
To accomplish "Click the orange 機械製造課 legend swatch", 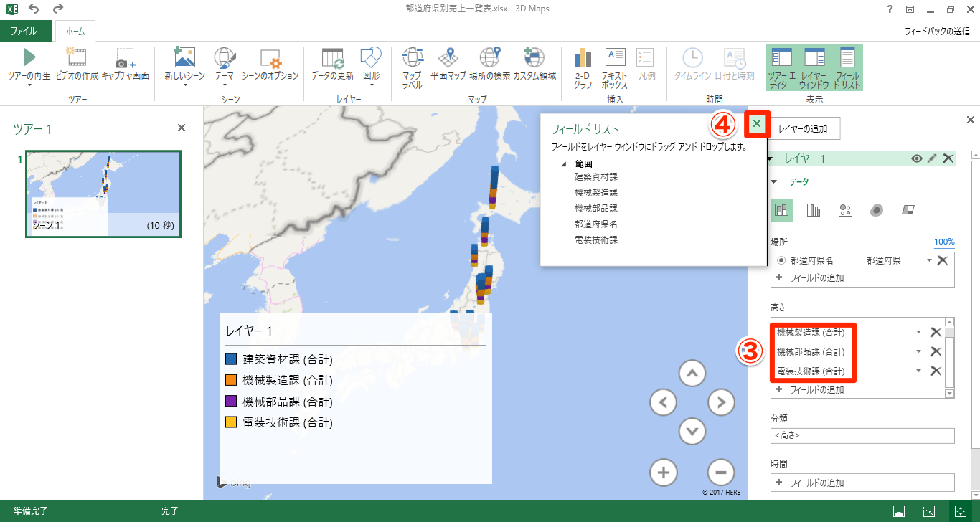I will (x=231, y=380).
